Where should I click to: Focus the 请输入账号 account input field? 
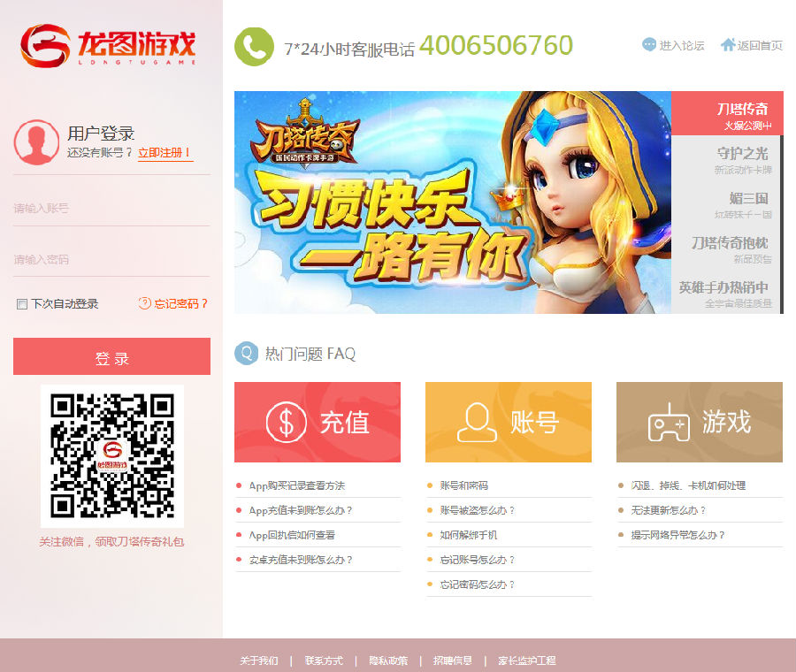(111, 209)
